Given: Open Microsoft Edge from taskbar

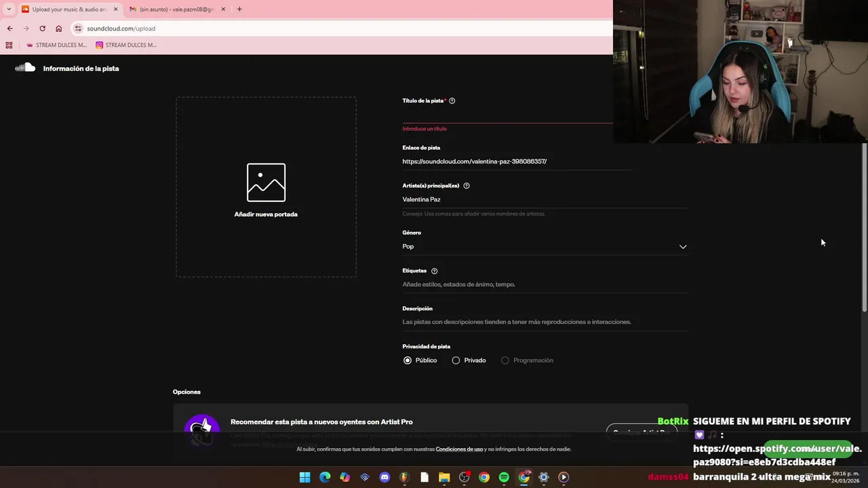Looking at the screenshot, I should (325, 477).
